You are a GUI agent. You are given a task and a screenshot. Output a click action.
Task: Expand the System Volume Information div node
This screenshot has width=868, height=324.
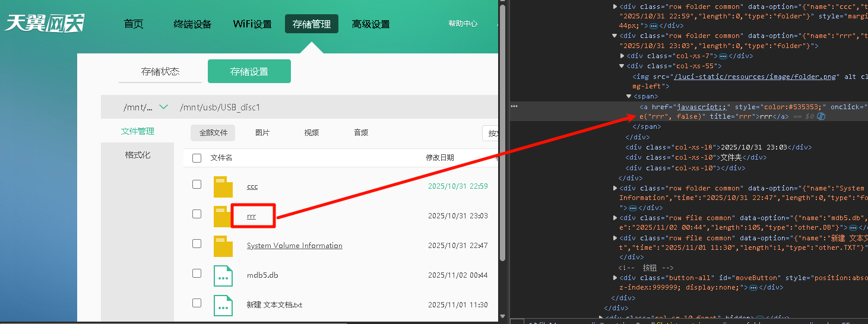pyautogui.click(x=615, y=188)
